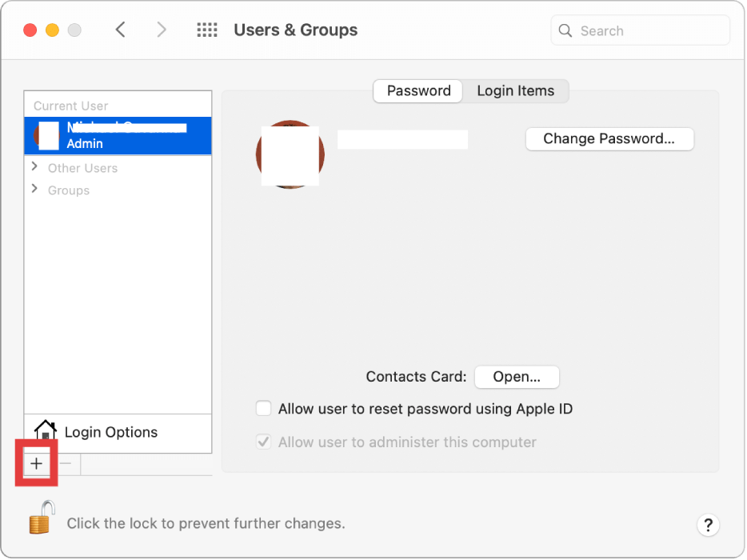
Task: Select the Admin user in the sidebar
Action: click(120, 135)
